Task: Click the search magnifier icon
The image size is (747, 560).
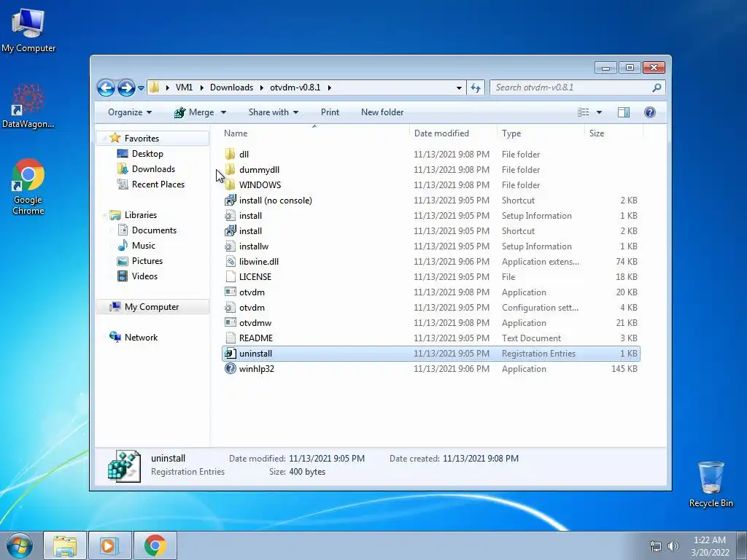Action: coord(657,87)
